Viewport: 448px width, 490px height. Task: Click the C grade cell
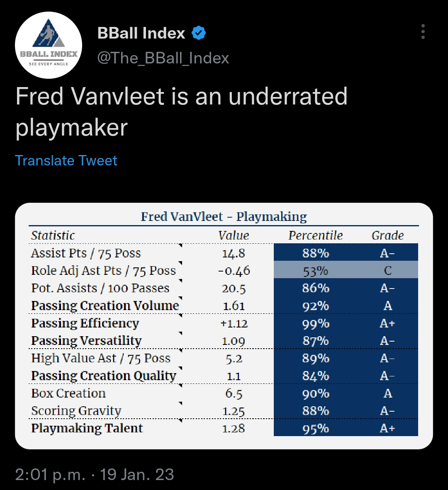point(387,271)
